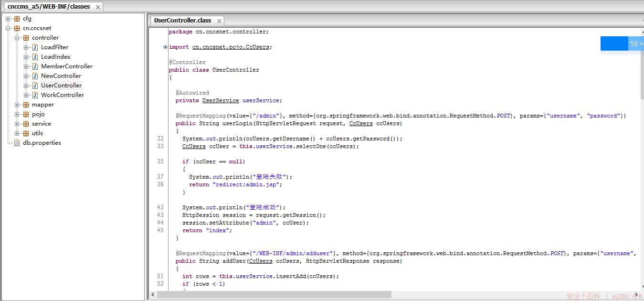Click the pojo package icon
This screenshot has width=644, height=301.
coord(26,114)
